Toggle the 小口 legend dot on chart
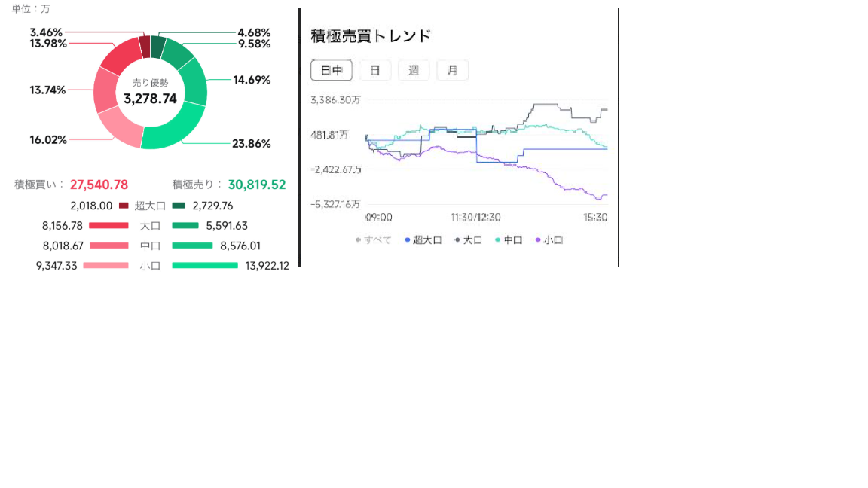Screen dimensions: 868x488 pos(537,239)
